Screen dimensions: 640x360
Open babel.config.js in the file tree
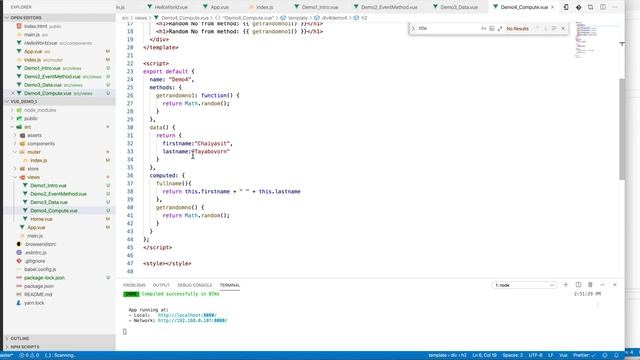(40, 269)
